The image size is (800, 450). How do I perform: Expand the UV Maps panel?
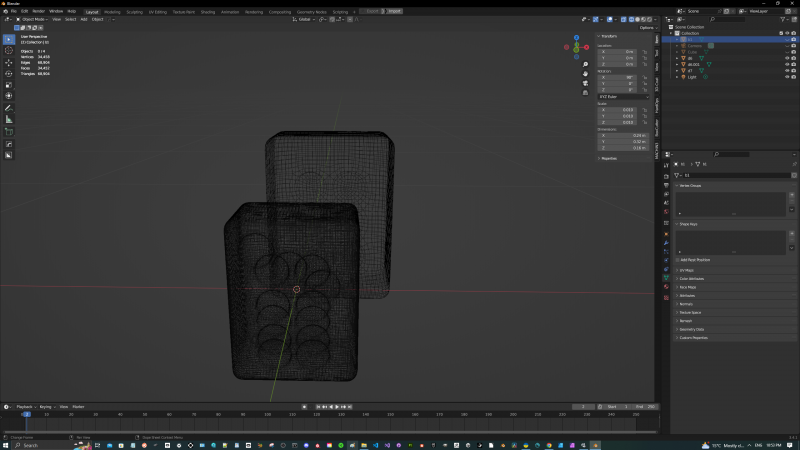[x=686, y=270]
